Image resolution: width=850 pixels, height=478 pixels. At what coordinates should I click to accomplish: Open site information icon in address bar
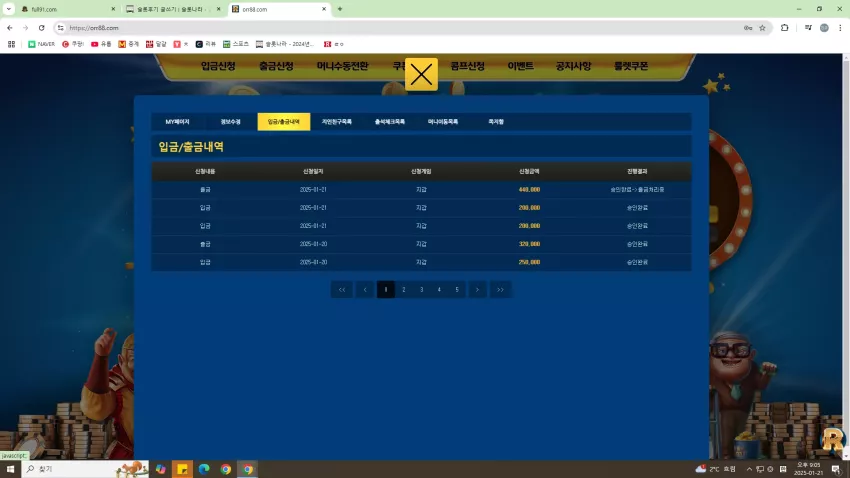[61, 28]
